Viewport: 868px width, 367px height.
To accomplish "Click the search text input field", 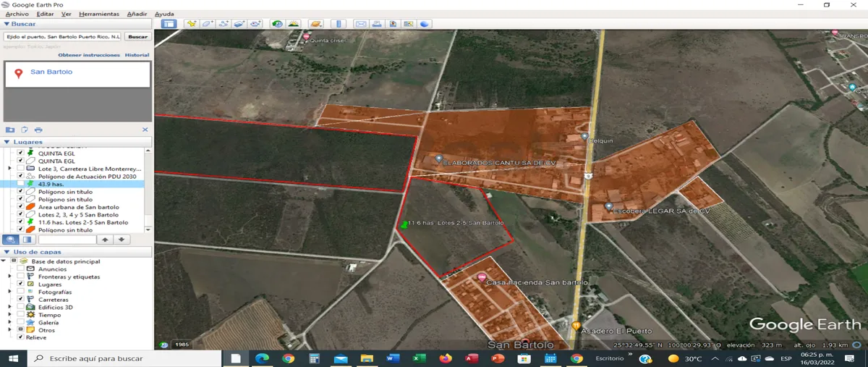I will coord(63,36).
